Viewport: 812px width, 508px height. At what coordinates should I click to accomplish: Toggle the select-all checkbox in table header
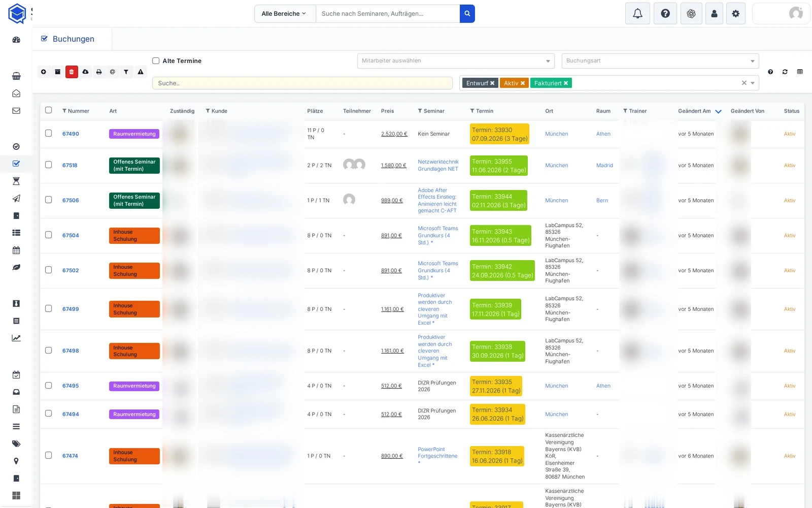tap(49, 110)
